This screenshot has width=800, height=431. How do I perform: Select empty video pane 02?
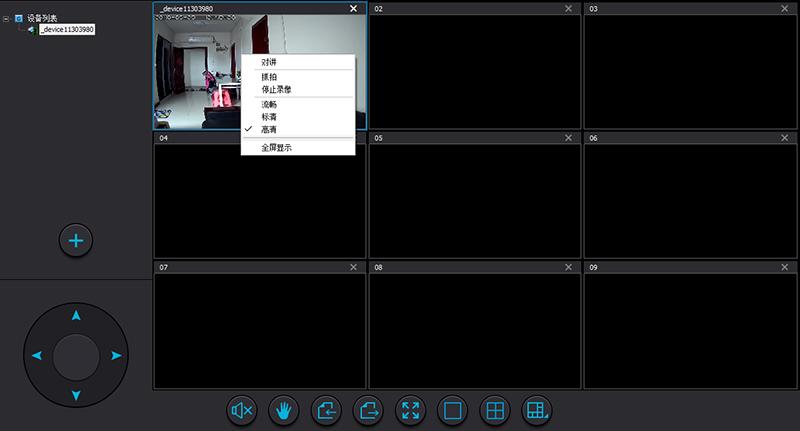[x=475, y=71]
